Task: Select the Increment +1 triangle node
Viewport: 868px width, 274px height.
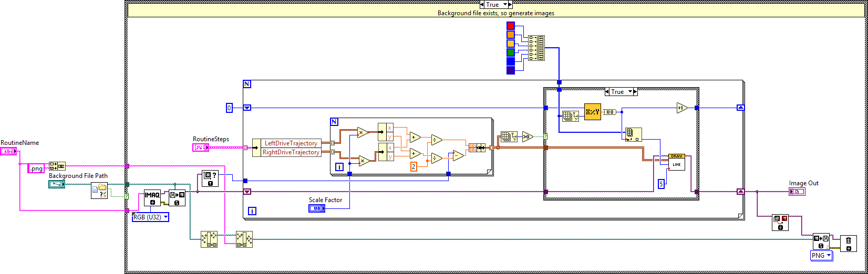Action: tap(682, 108)
